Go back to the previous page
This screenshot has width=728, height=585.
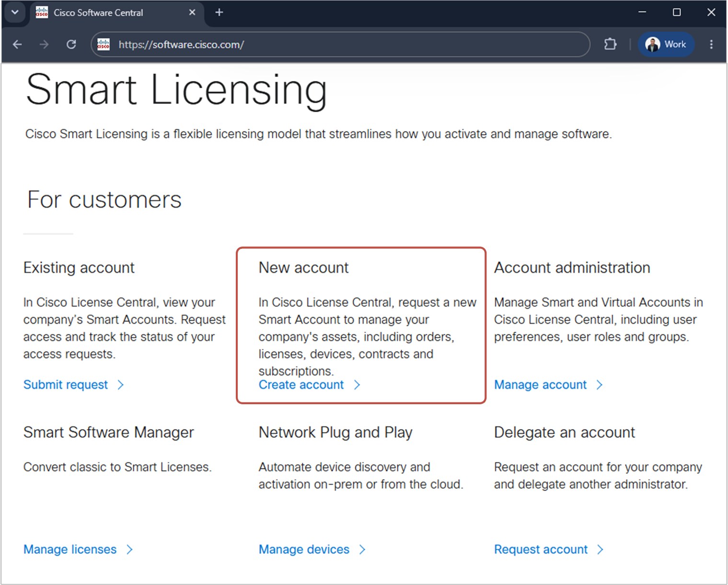pyautogui.click(x=17, y=45)
